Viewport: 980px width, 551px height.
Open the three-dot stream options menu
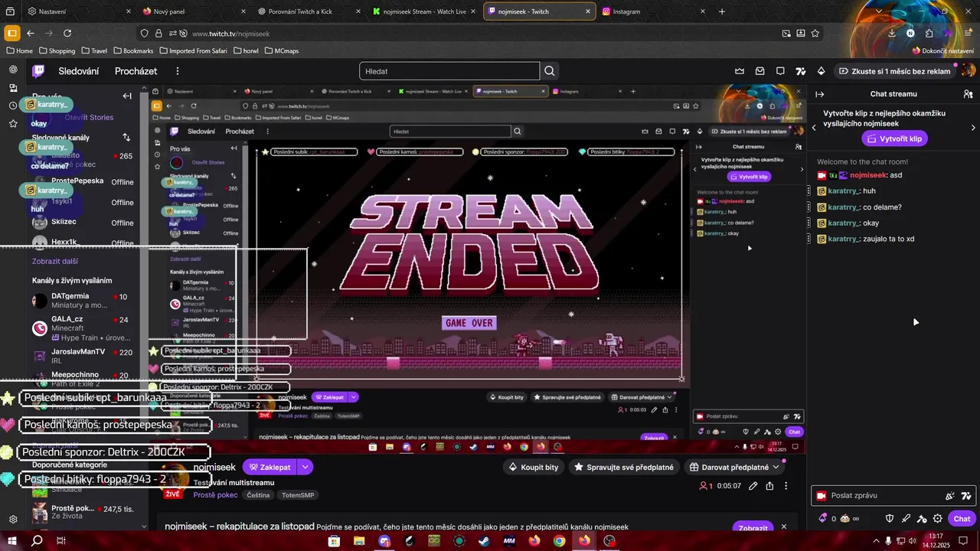pyautogui.click(x=786, y=486)
